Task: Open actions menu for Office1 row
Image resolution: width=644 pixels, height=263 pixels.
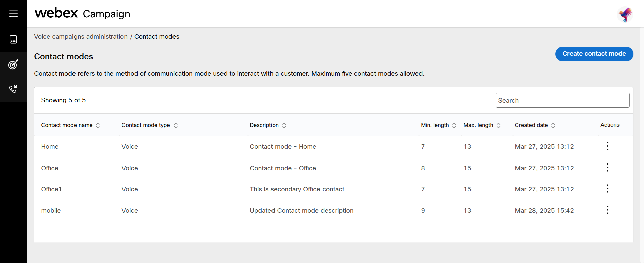Action: (607, 189)
